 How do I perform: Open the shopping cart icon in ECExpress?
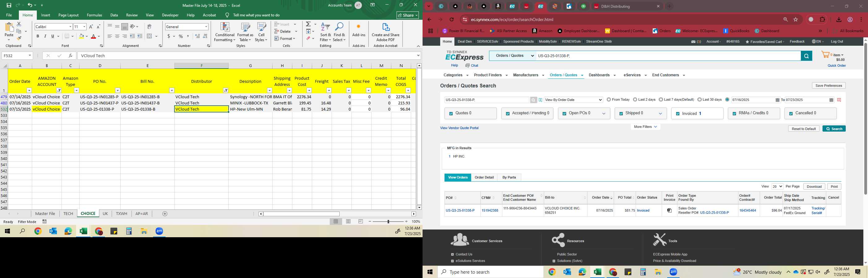(825, 55)
